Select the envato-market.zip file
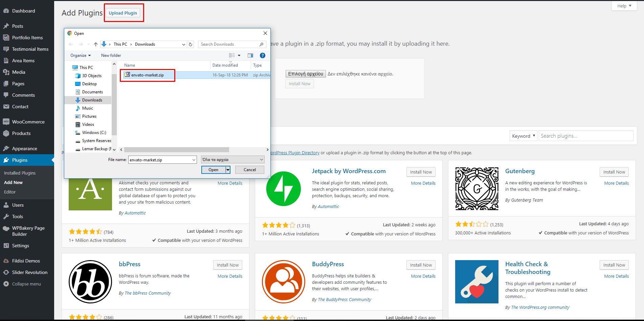 click(148, 75)
